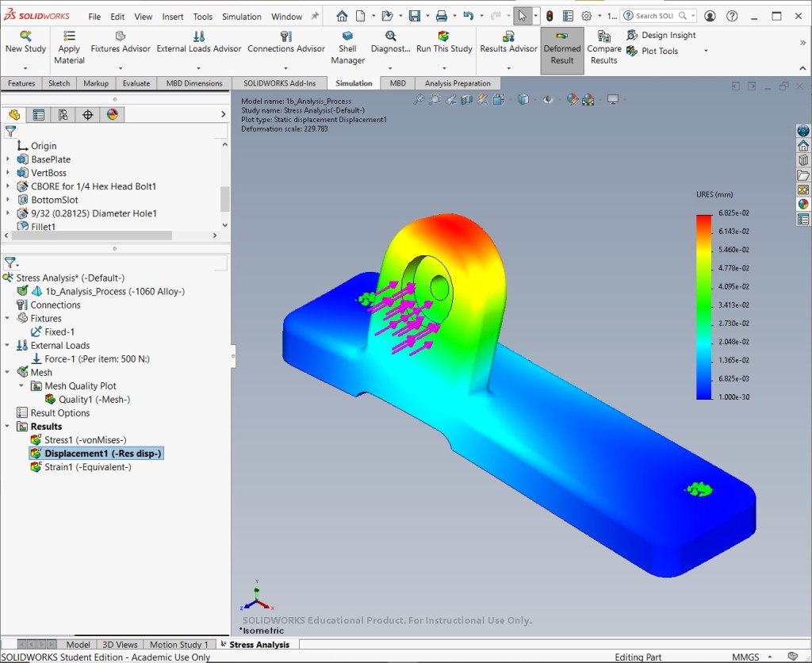Switch to the Evaluate ribbon tab

[x=136, y=83]
